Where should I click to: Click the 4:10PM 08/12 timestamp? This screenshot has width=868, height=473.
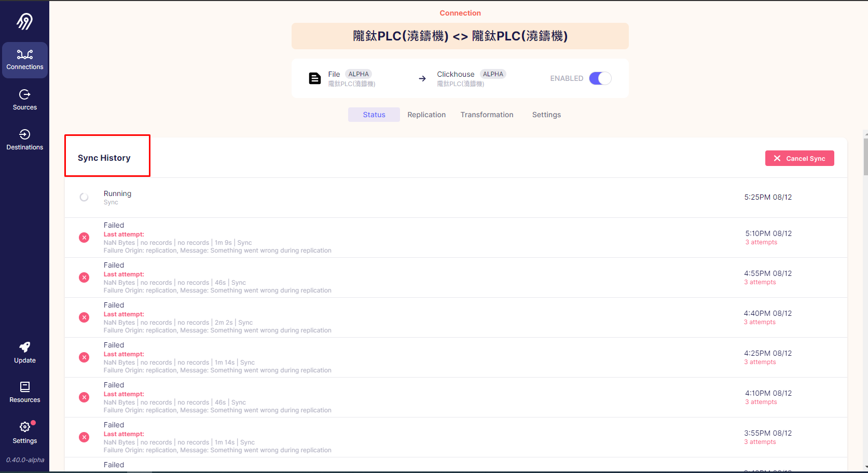pos(768,393)
